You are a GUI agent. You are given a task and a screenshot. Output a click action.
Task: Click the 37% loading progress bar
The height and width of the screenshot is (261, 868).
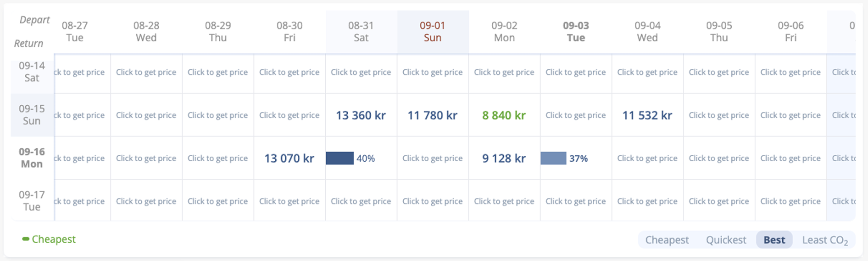(x=554, y=159)
